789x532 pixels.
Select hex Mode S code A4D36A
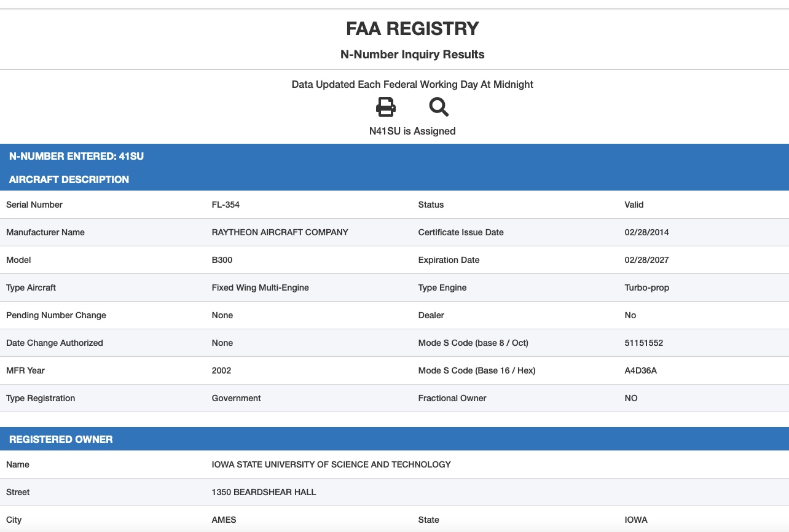[640, 370]
